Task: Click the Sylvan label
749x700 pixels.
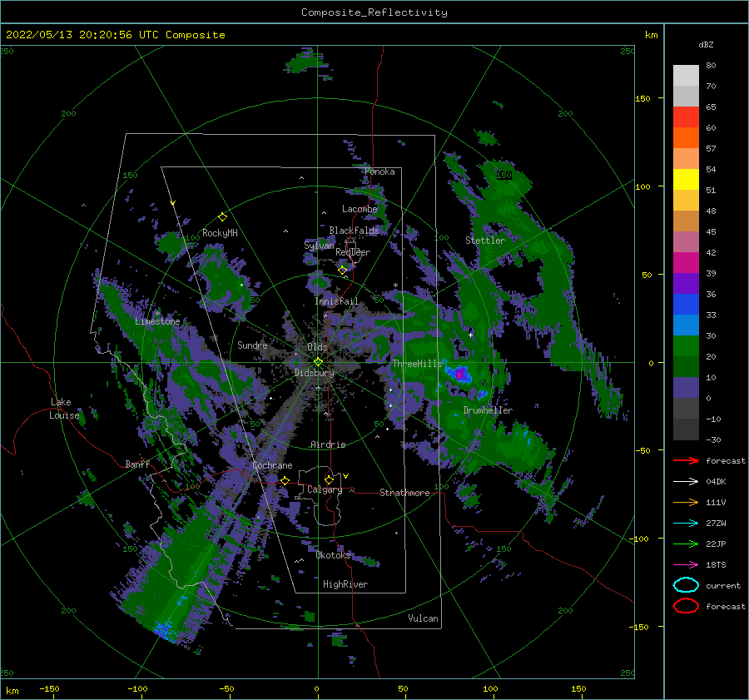Action: tap(319, 246)
